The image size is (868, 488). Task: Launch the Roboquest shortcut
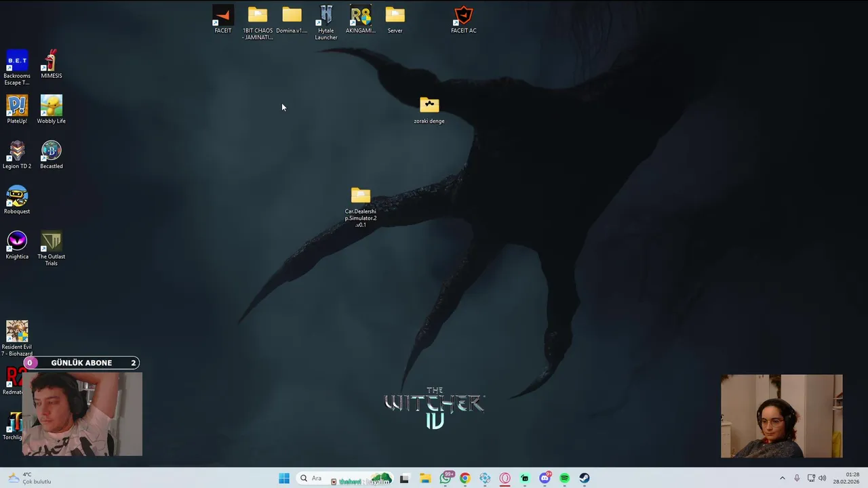coord(17,200)
